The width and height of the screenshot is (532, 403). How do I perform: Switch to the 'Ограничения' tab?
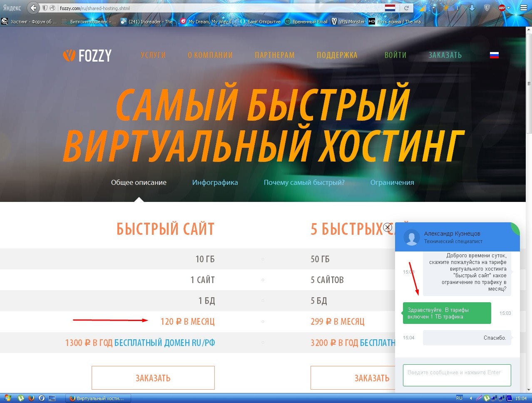coord(392,182)
